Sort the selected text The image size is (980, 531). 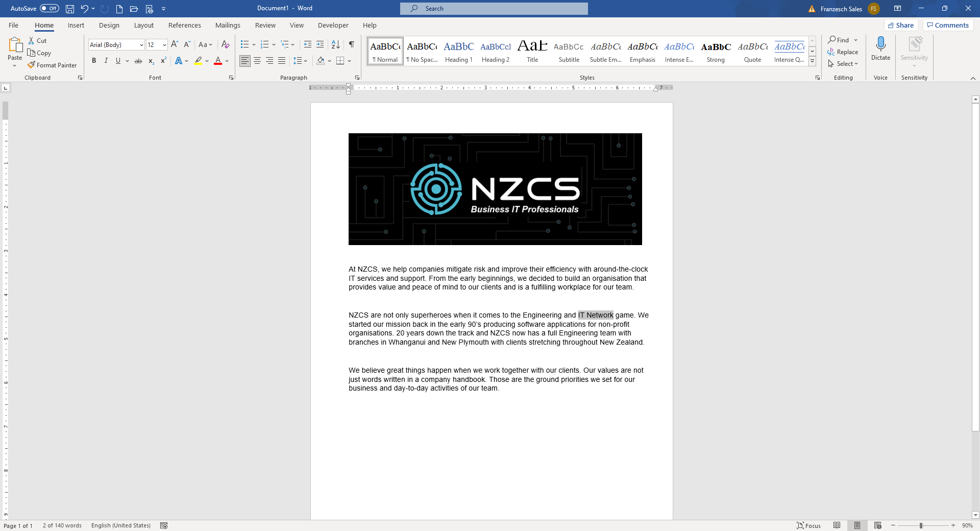click(x=335, y=44)
